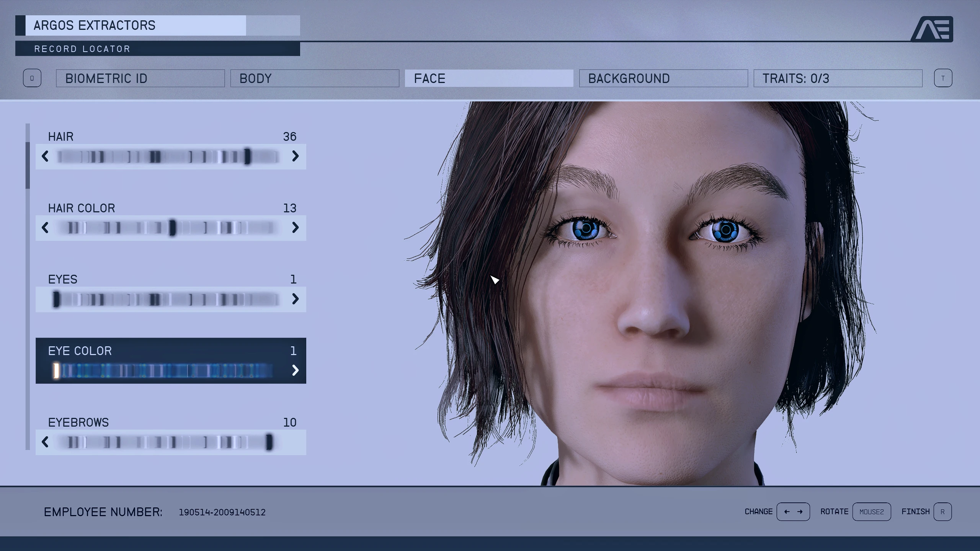Click the left arrow on EYEBROWS
This screenshot has width=980, height=551.
[x=45, y=442]
